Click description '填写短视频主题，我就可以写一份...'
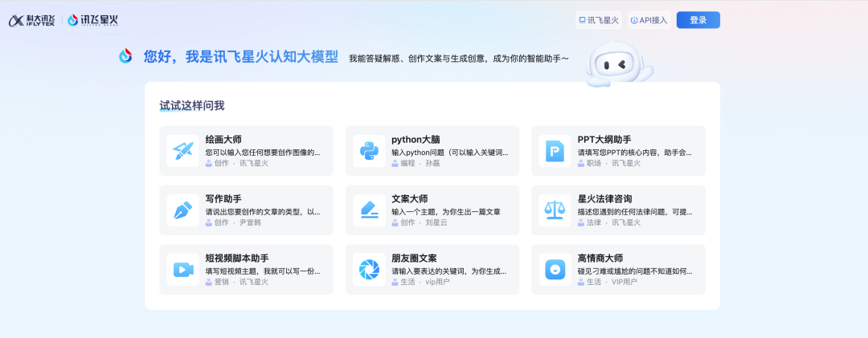868x338 pixels. (262, 271)
